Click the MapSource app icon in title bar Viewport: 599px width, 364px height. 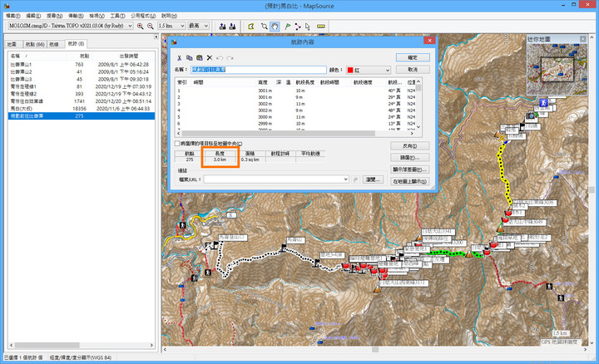click(x=7, y=6)
